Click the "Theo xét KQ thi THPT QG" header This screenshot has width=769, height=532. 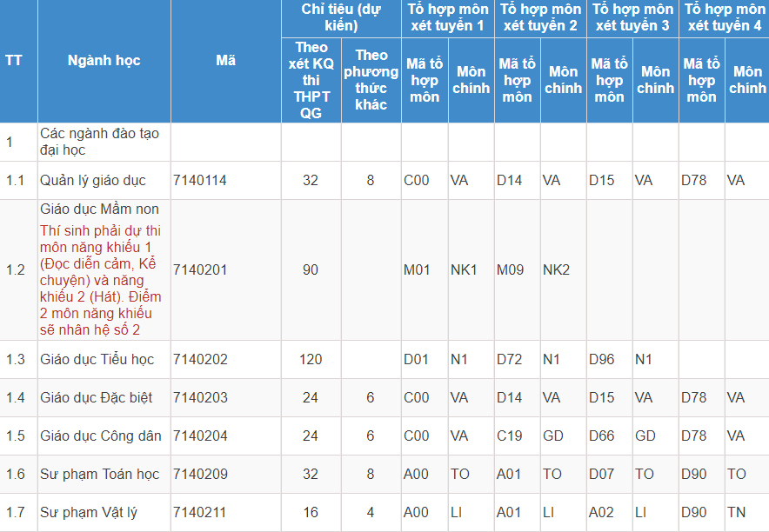[x=311, y=80]
